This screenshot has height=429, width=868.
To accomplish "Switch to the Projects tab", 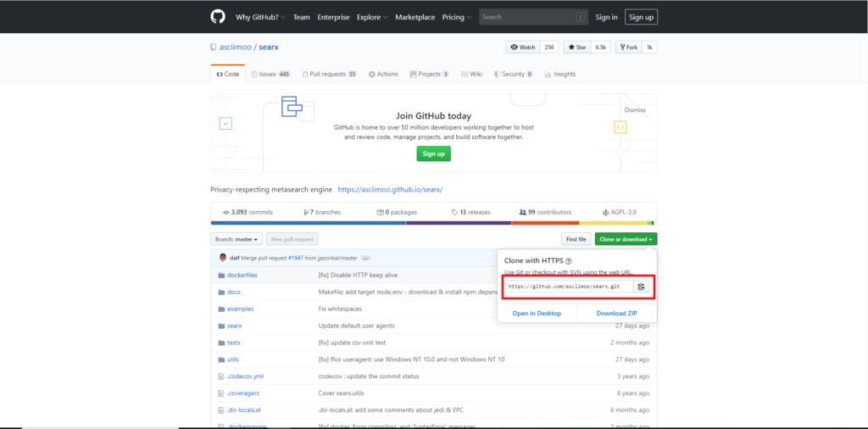I will (x=429, y=74).
